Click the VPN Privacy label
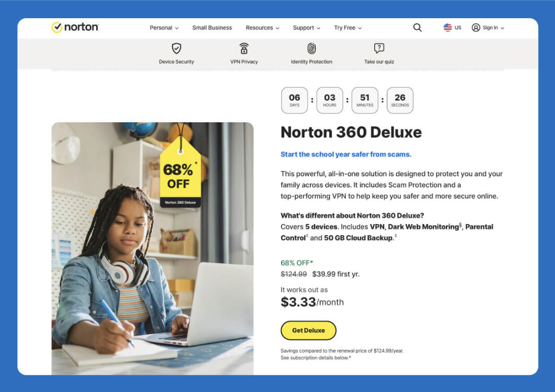The width and height of the screenshot is (555, 392). tap(244, 61)
